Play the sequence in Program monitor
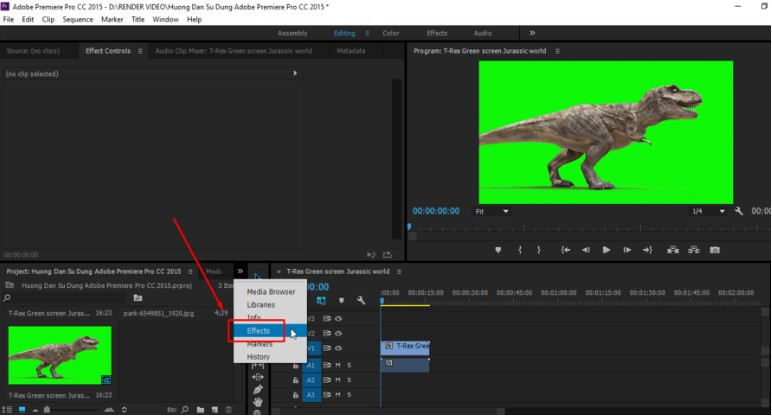 click(x=606, y=250)
